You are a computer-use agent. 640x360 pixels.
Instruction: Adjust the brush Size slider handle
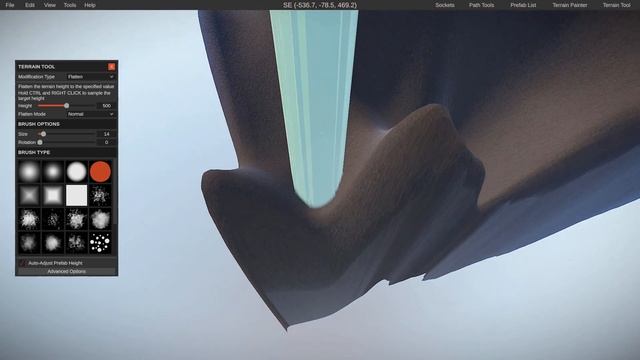(43, 134)
